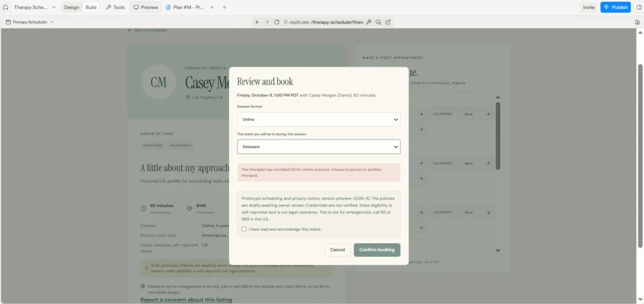
Task: Click the Replit agent icon at top-left
Action: point(5,8)
